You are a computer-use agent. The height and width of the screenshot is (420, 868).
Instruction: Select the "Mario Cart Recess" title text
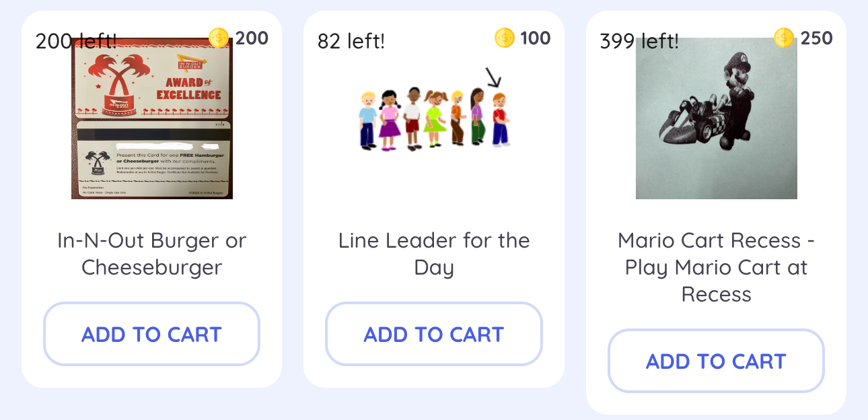pos(716,267)
